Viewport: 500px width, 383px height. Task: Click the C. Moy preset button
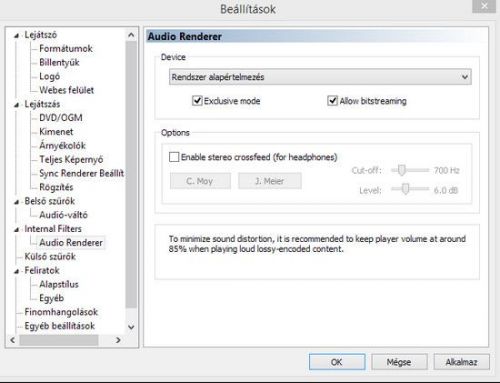coord(200,181)
